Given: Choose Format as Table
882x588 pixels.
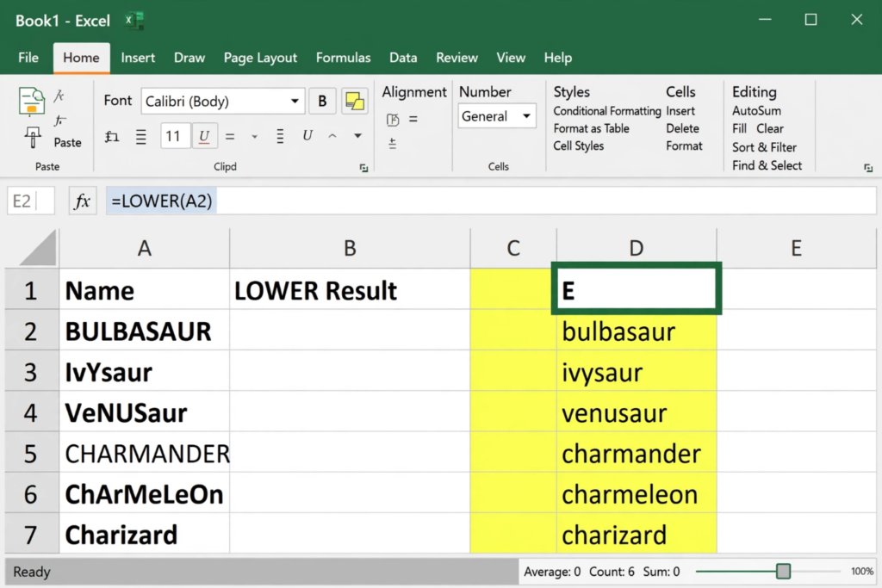Looking at the screenshot, I should (591, 129).
